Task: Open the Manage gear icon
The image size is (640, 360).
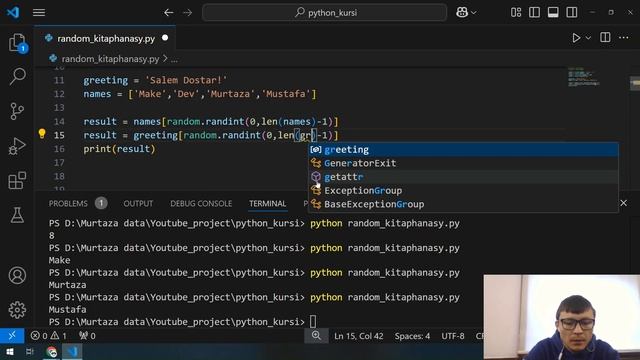Action: tap(17, 310)
